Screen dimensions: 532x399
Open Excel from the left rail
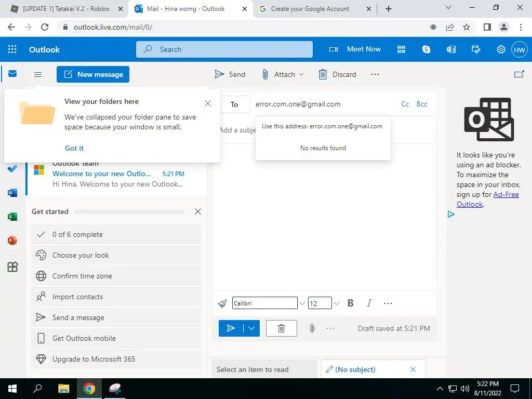click(x=12, y=217)
